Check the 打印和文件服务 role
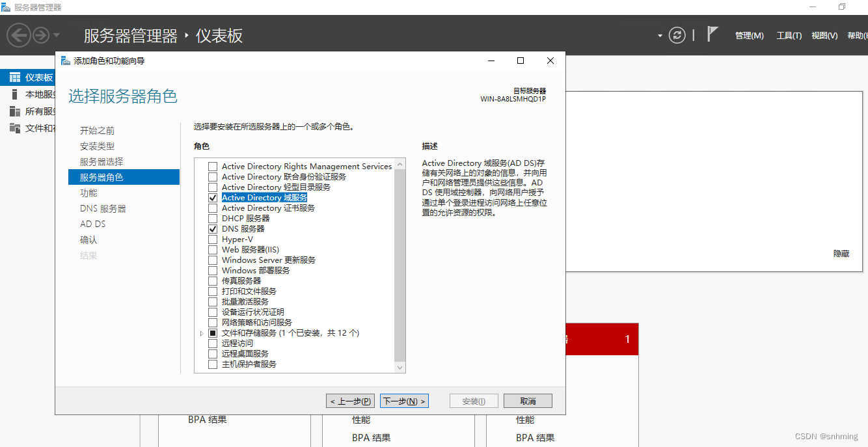Viewport: 868px width, 447px height. click(213, 291)
